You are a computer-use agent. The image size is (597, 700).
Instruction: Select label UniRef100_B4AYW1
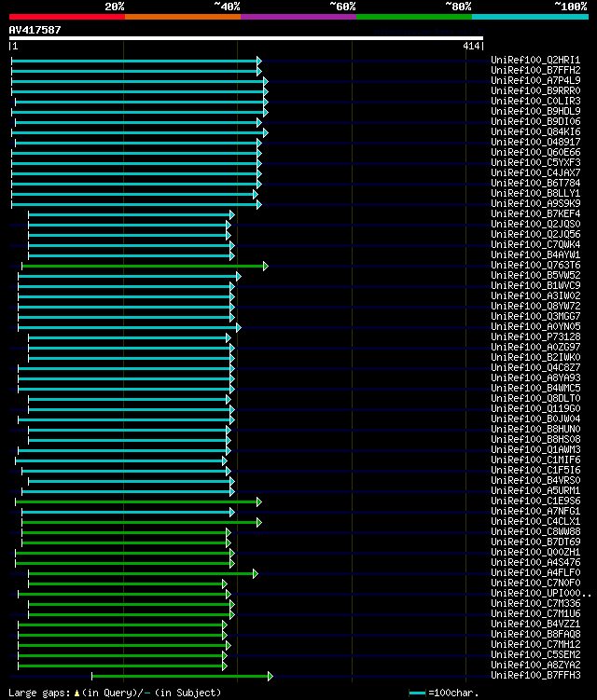[x=535, y=254]
